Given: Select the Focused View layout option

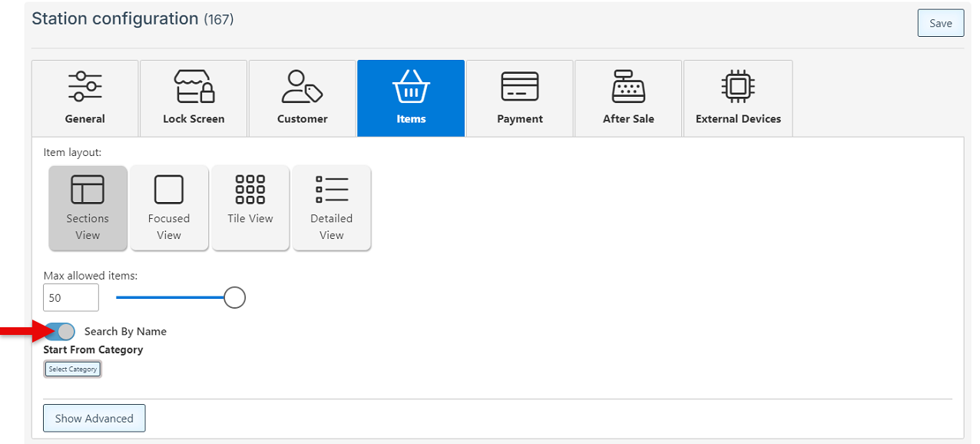Looking at the screenshot, I should point(169,207).
